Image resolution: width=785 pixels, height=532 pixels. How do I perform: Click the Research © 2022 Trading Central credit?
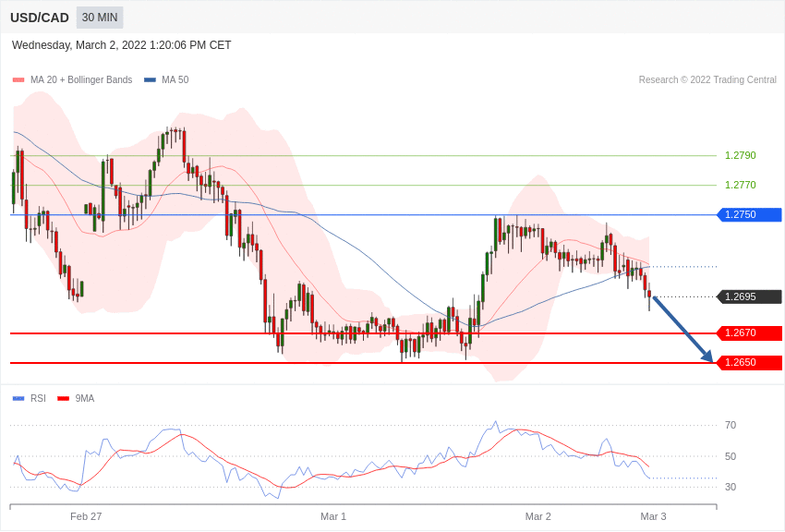pyautogui.click(x=707, y=79)
